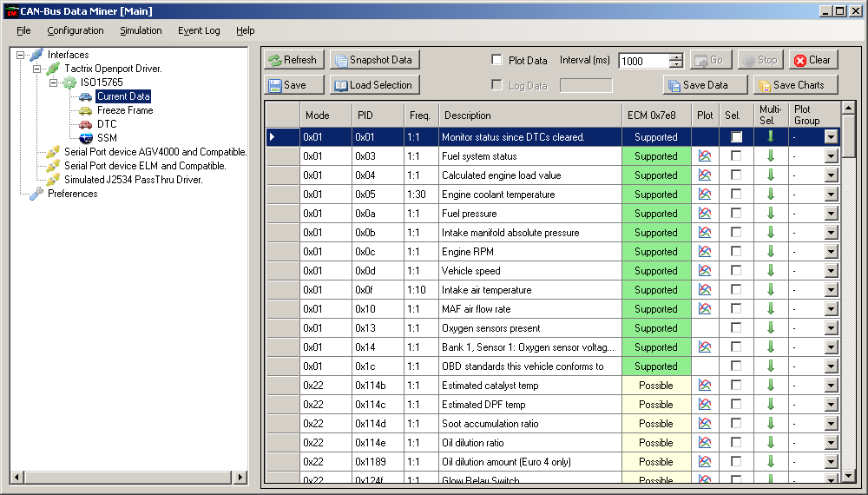Click the DTC red car icon
Viewport: 868px width, 495px height.
pos(85,124)
